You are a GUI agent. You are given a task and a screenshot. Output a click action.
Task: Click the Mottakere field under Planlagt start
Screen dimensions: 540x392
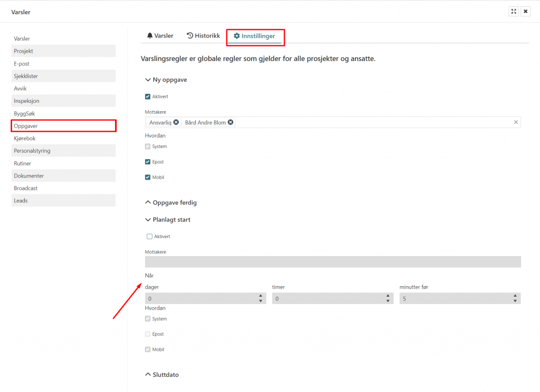[x=332, y=262]
